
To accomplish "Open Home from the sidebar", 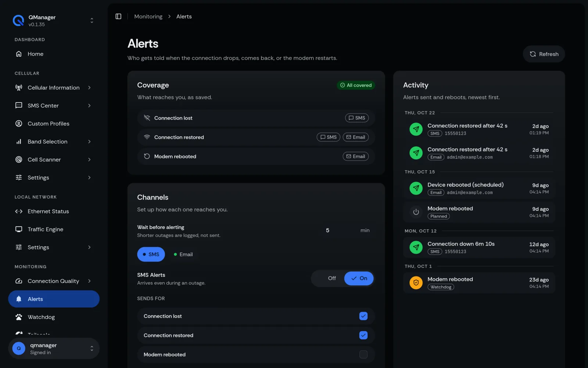I will (x=54, y=54).
